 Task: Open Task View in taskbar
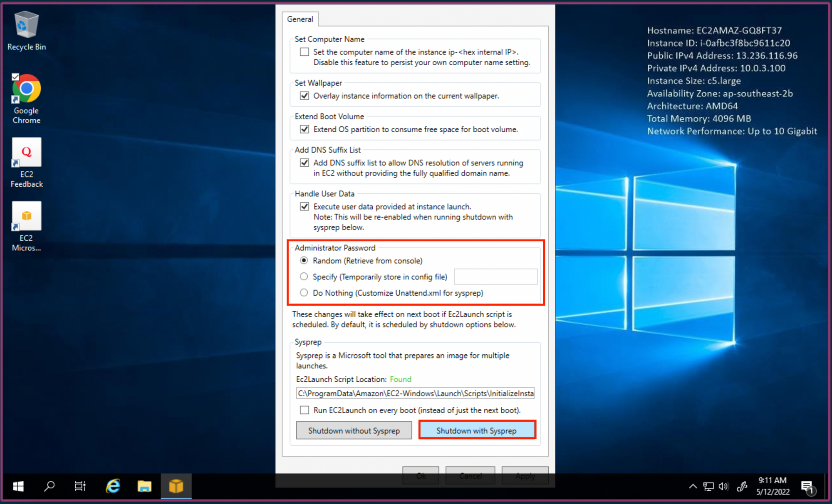(80, 486)
